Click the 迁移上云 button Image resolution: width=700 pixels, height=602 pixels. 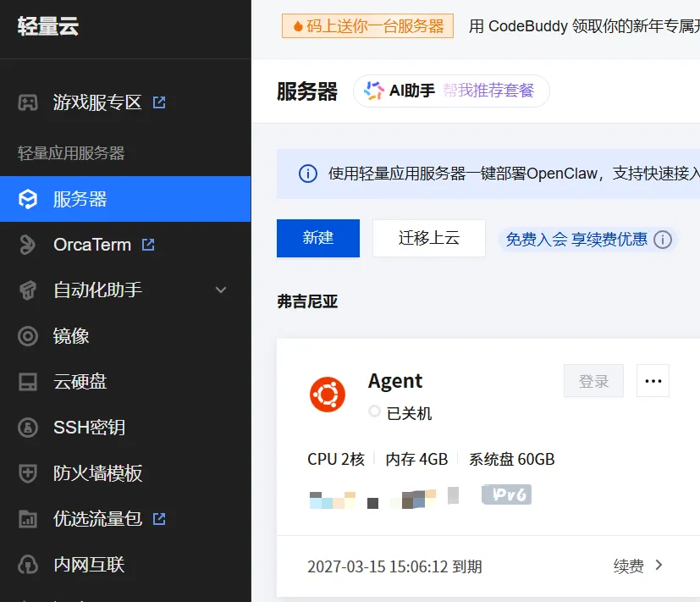click(x=429, y=238)
